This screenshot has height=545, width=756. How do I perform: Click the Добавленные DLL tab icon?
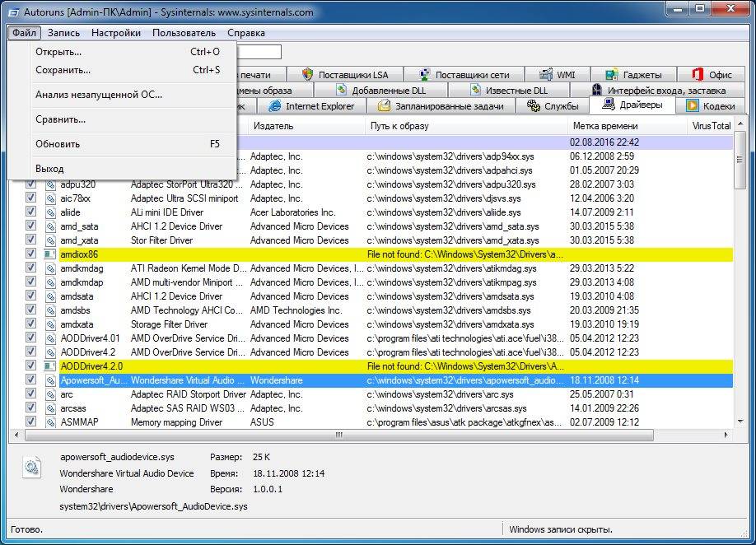[x=341, y=90]
